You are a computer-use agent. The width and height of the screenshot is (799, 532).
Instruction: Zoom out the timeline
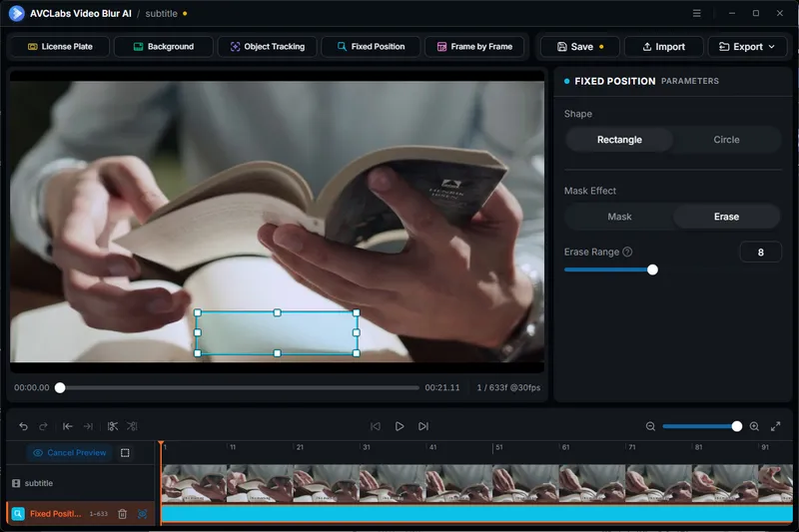[650, 426]
